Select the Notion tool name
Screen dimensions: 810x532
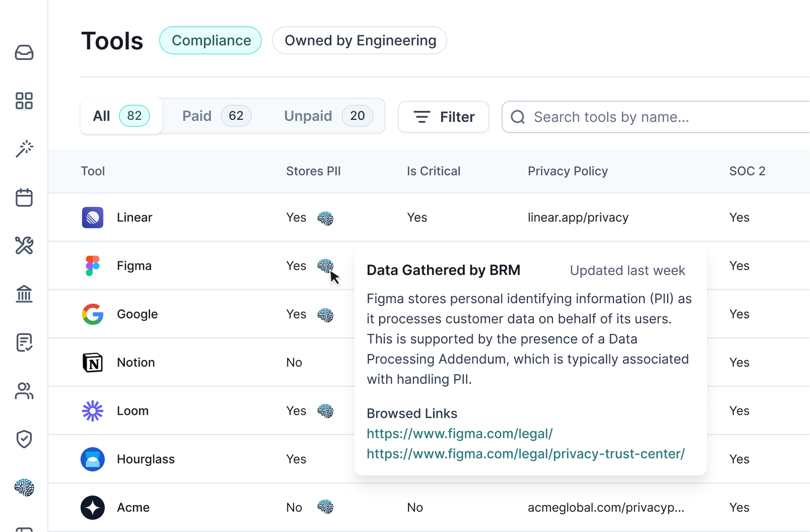(136, 362)
